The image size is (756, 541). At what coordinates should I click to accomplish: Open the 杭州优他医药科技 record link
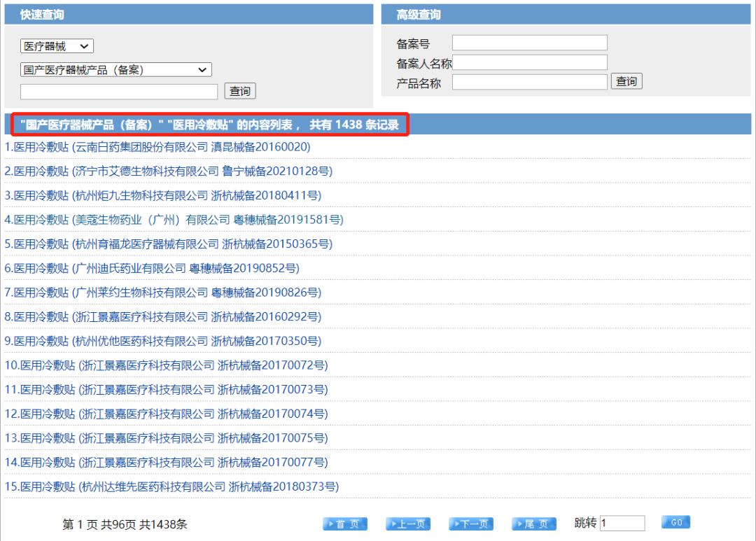point(163,341)
